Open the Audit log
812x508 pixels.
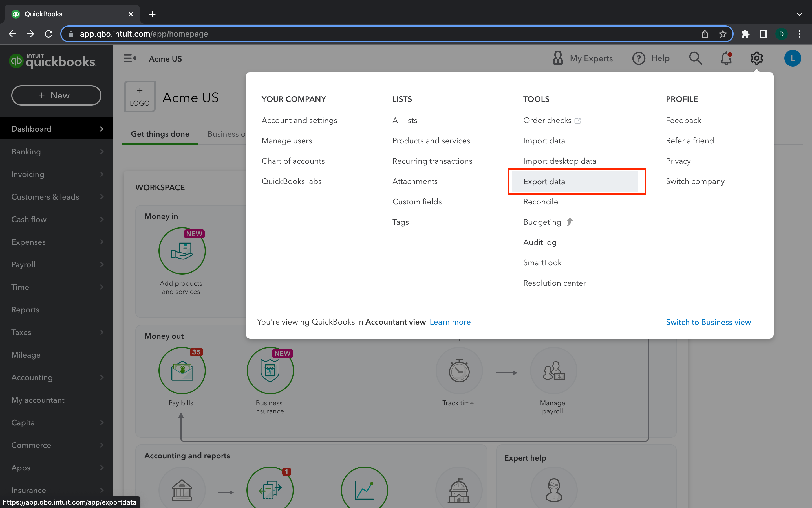tap(540, 242)
